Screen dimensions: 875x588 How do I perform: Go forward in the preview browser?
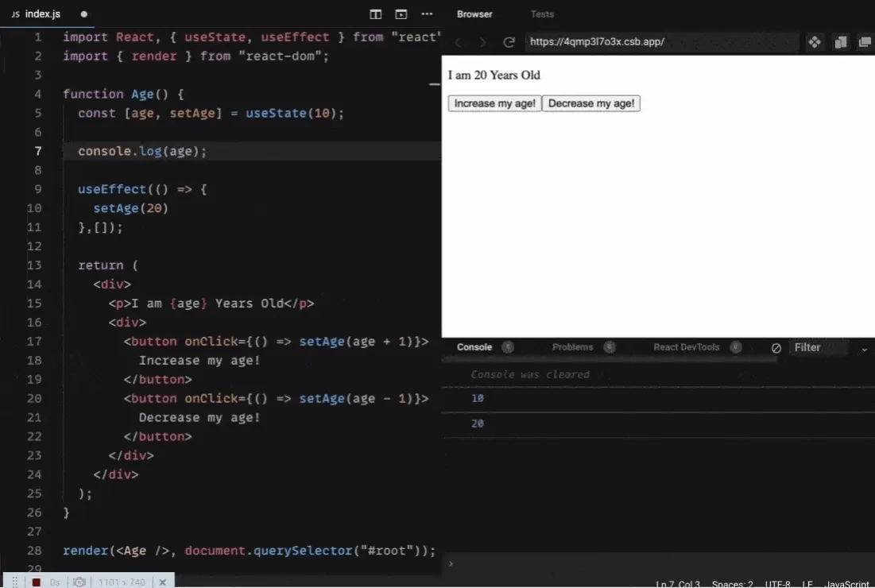[482, 42]
